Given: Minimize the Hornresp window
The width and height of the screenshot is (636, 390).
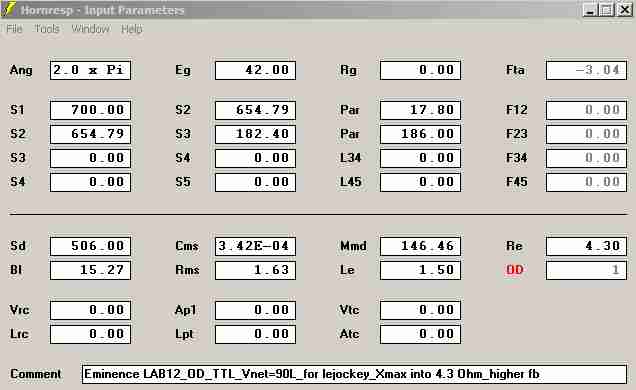Looking at the screenshot, I should [590, 10].
